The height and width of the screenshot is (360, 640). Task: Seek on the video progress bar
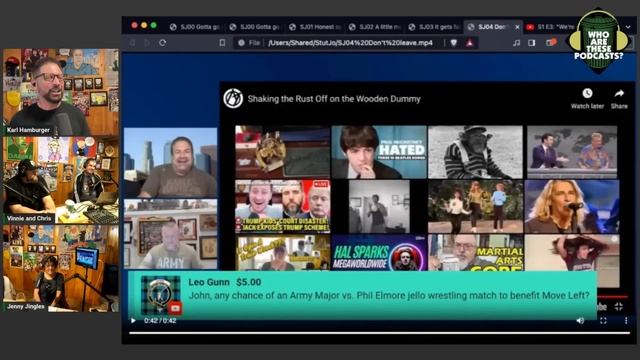(380, 333)
